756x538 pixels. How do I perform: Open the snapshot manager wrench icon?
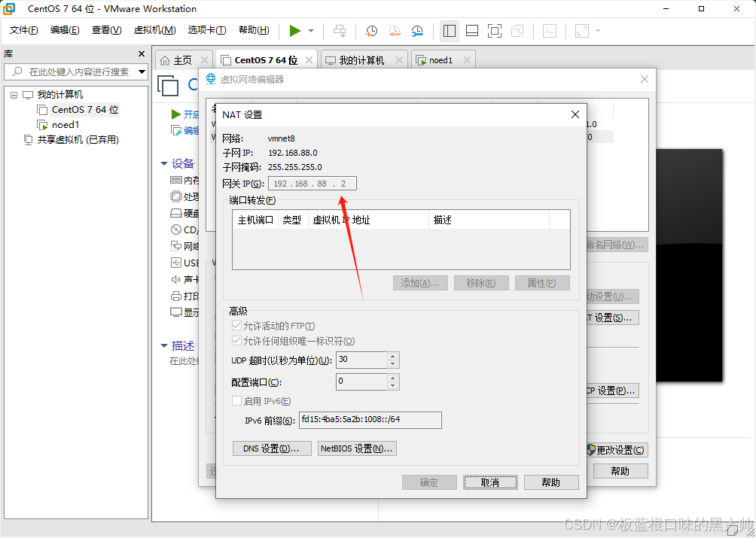(x=417, y=31)
